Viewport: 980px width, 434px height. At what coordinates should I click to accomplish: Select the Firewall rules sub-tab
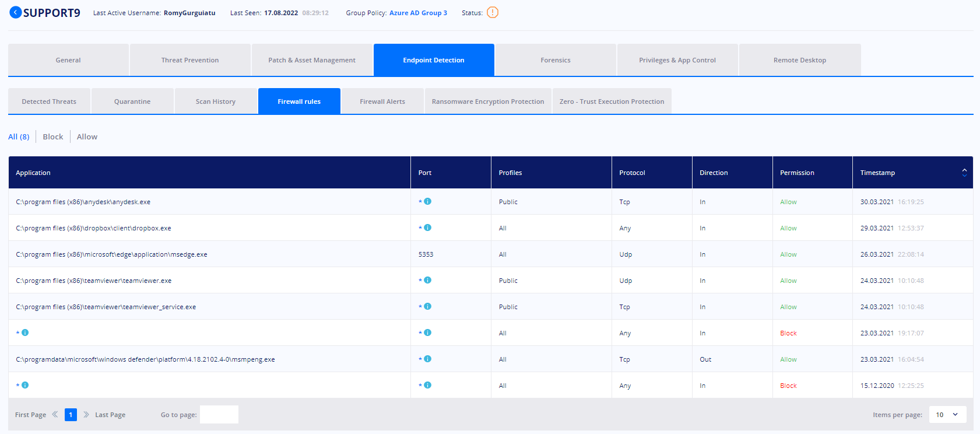[x=299, y=101]
